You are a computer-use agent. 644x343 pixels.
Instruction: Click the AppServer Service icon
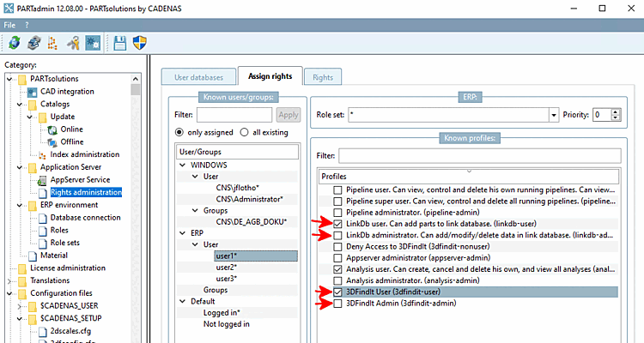42,180
